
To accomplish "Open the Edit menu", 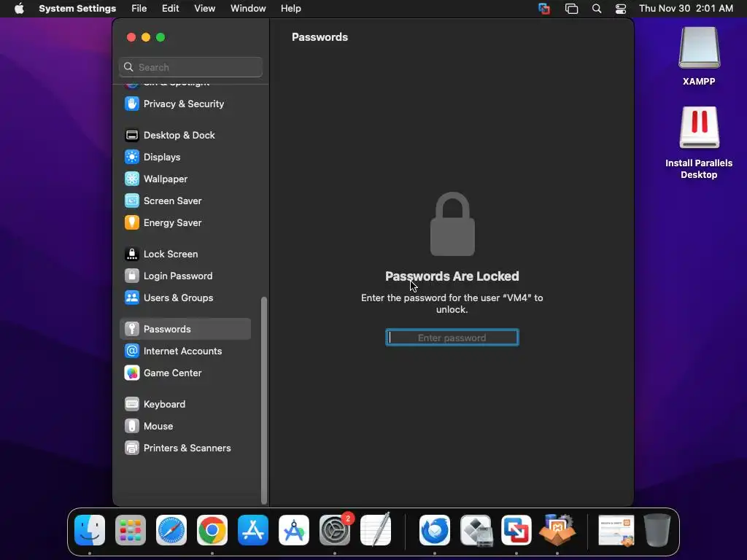I will (x=170, y=9).
